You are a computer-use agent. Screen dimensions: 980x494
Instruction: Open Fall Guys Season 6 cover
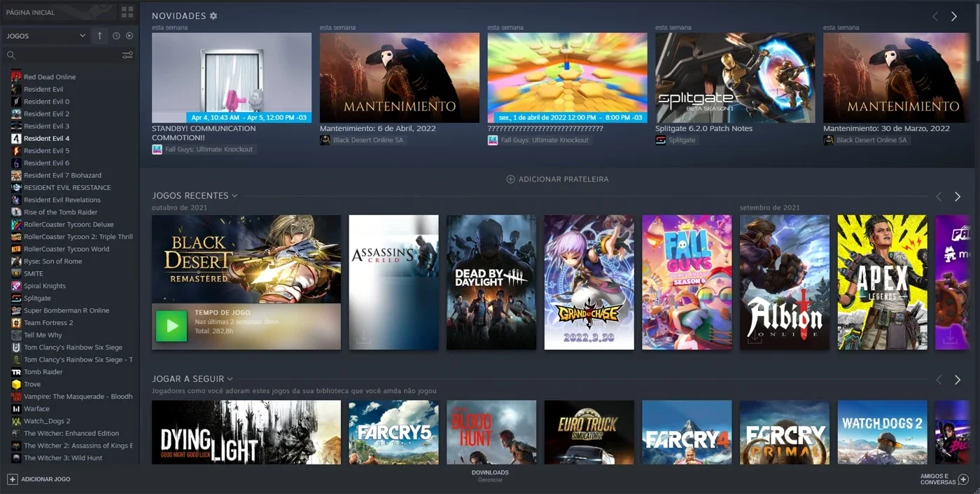(687, 282)
